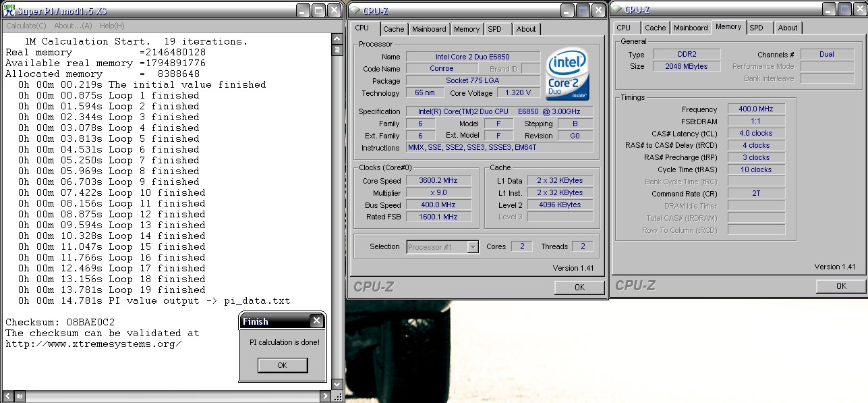
Task: Click the Rated FSB value 1600.1 MHz
Action: pyautogui.click(x=438, y=217)
